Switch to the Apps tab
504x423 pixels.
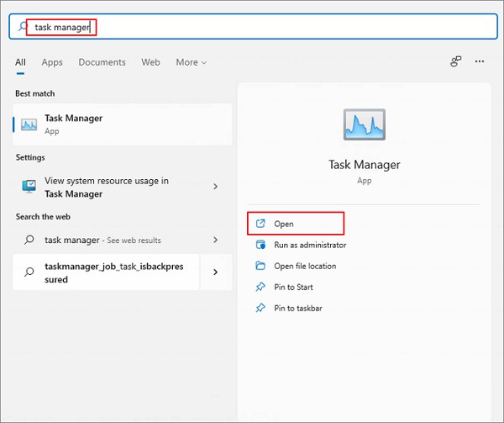tap(52, 62)
